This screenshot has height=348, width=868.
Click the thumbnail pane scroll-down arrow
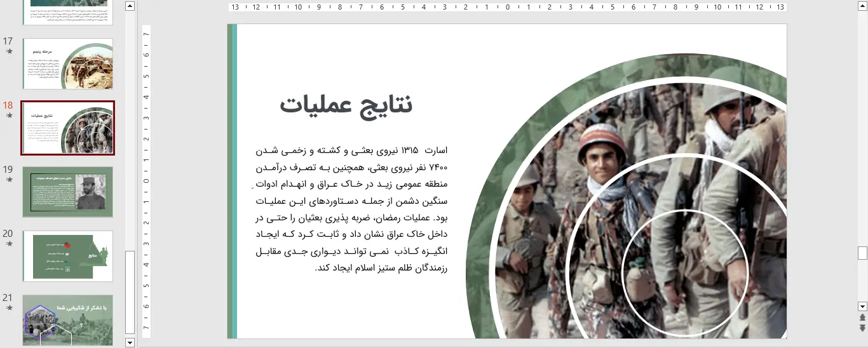[130, 343]
